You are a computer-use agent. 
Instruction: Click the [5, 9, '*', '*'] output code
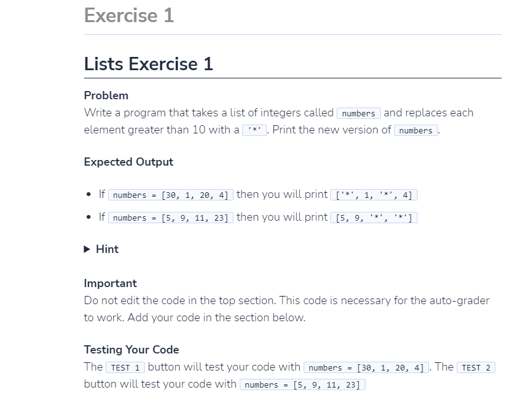(374, 218)
